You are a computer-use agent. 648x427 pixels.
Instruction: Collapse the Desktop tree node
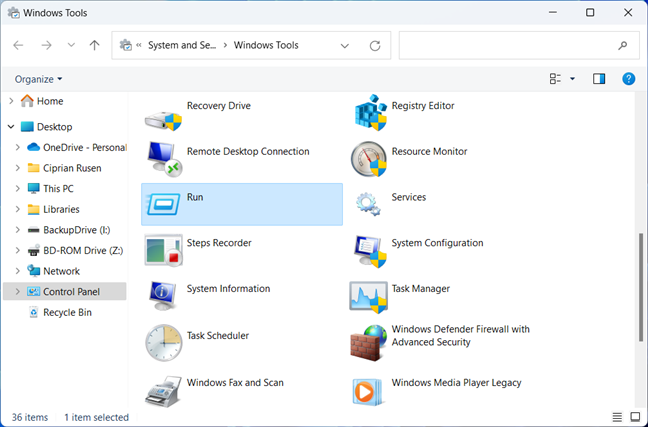(11, 126)
